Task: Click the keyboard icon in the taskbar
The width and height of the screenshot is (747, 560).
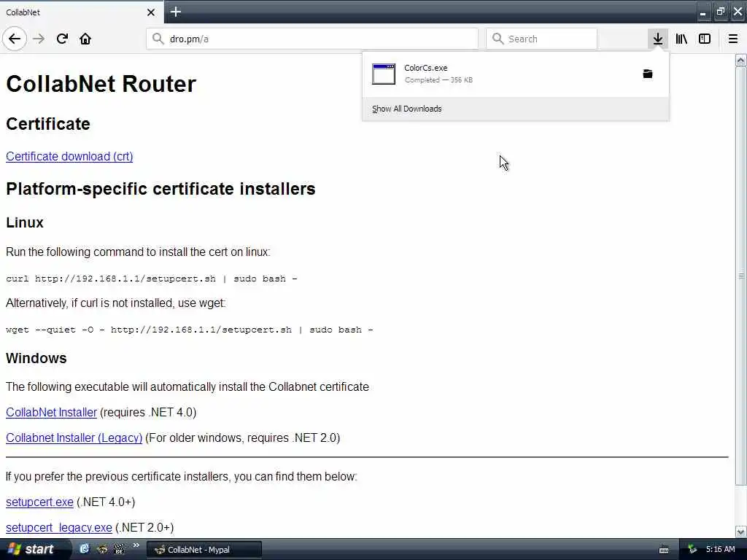Action: pyautogui.click(x=664, y=550)
